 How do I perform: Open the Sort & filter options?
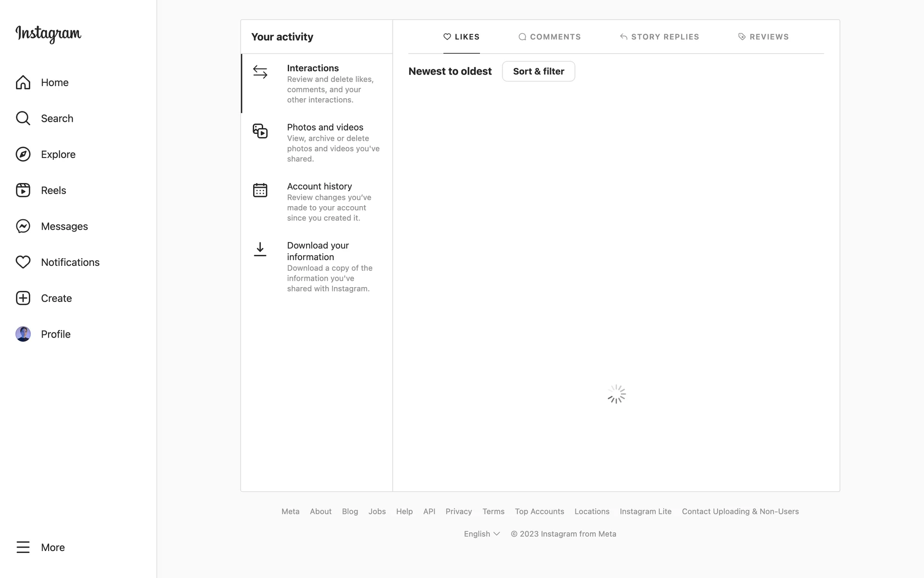[x=539, y=71]
